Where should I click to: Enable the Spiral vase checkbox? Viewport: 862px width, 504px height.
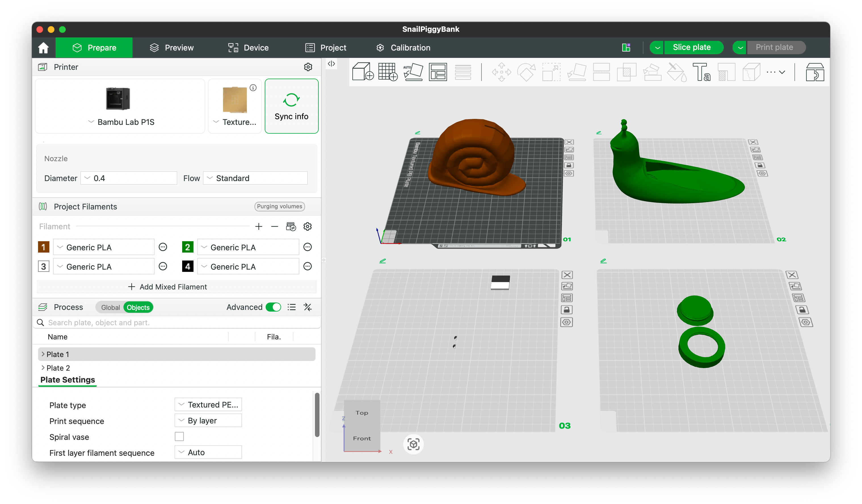pyautogui.click(x=179, y=436)
